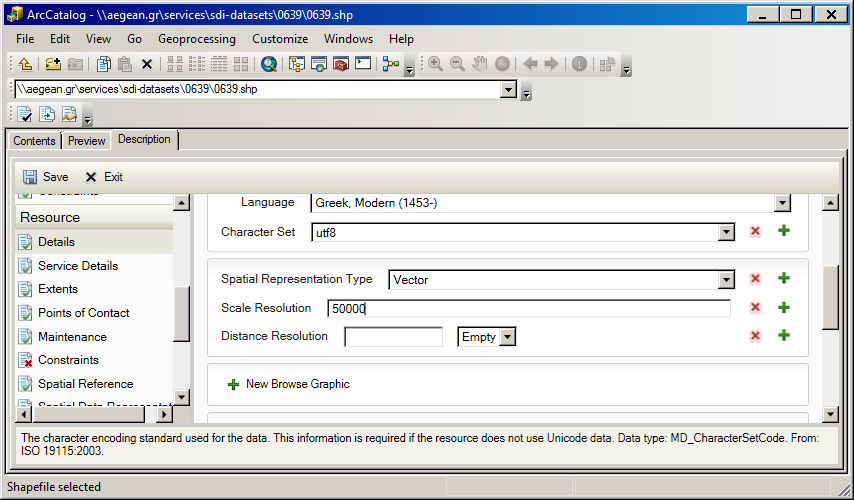Open the Customize menu

pos(280,39)
